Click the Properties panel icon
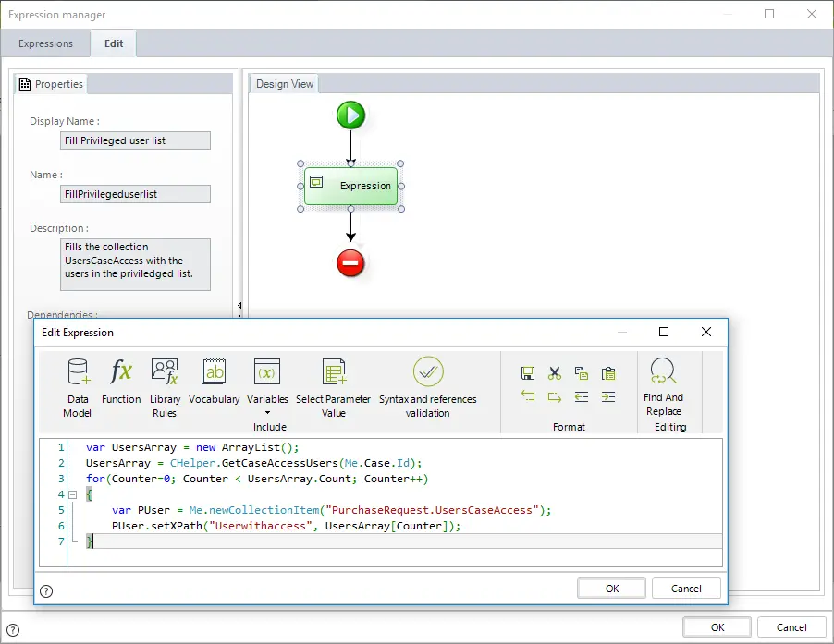The image size is (834, 644). point(24,84)
